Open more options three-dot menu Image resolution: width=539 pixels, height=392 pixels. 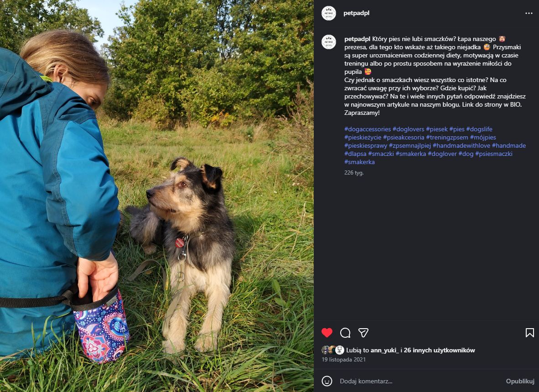pos(529,13)
